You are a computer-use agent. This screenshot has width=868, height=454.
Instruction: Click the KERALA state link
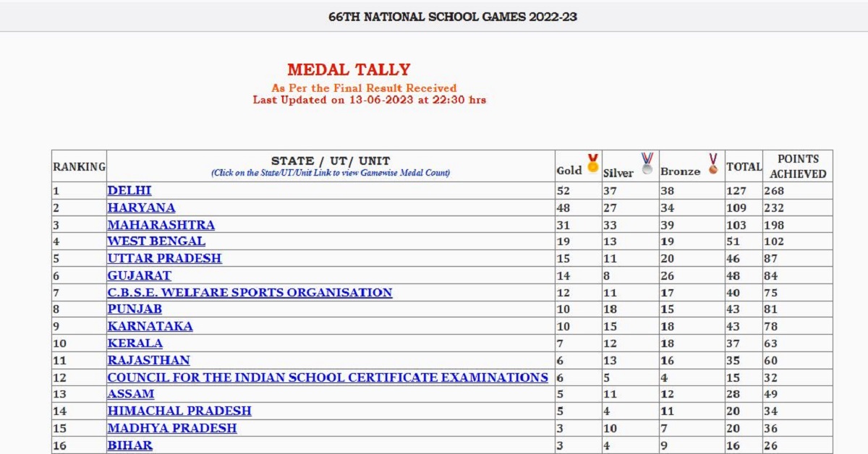point(135,343)
